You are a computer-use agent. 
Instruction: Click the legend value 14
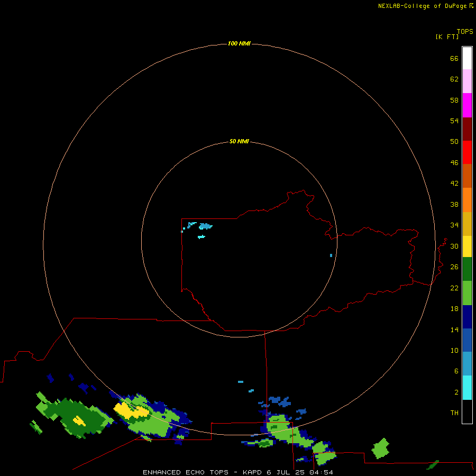(454, 329)
